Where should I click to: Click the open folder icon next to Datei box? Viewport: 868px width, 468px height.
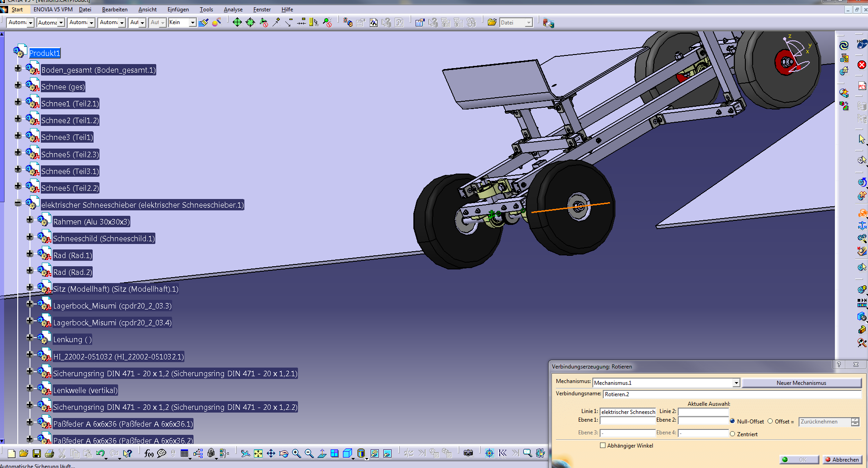[x=492, y=22]
